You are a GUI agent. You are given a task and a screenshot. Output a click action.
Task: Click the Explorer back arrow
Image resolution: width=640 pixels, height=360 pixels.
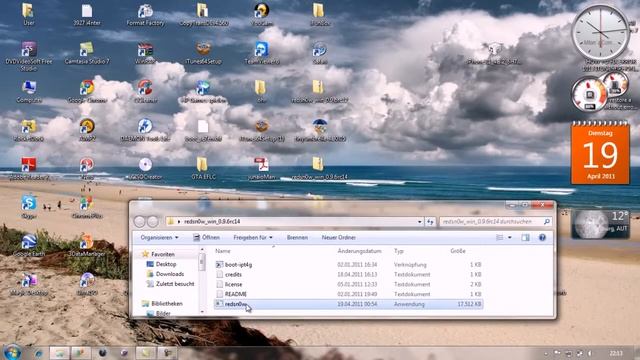click(x=140, y=222)
